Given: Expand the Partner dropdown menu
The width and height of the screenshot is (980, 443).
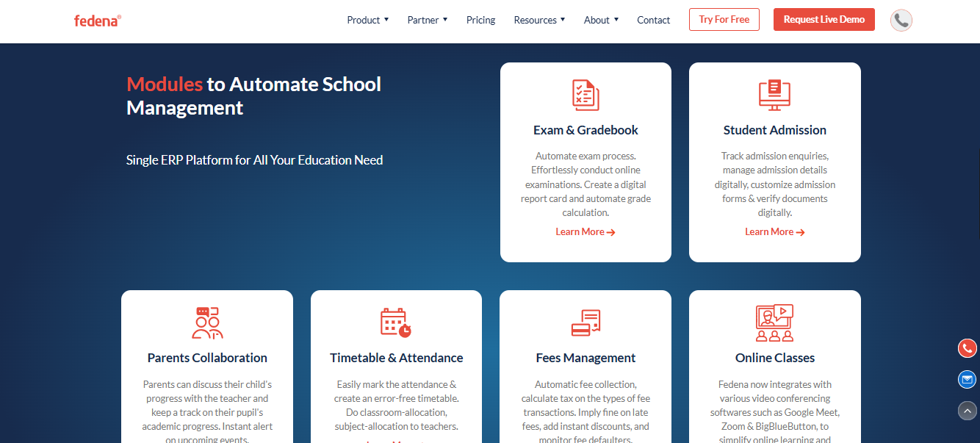Looking at the screenshot, I should coord(428,20).
